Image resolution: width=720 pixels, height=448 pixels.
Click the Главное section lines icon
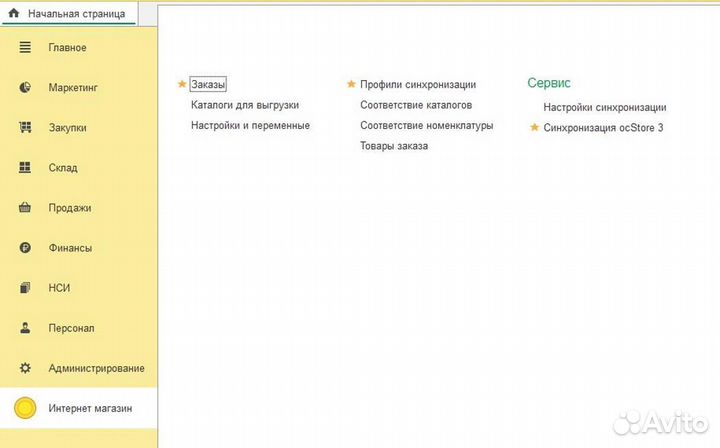tap(25, 47)
